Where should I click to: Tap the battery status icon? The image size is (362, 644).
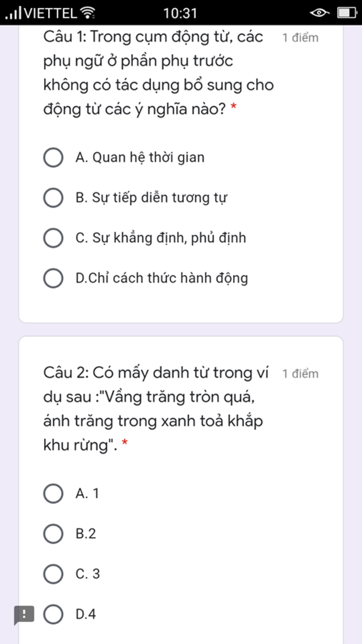[348, 13]
